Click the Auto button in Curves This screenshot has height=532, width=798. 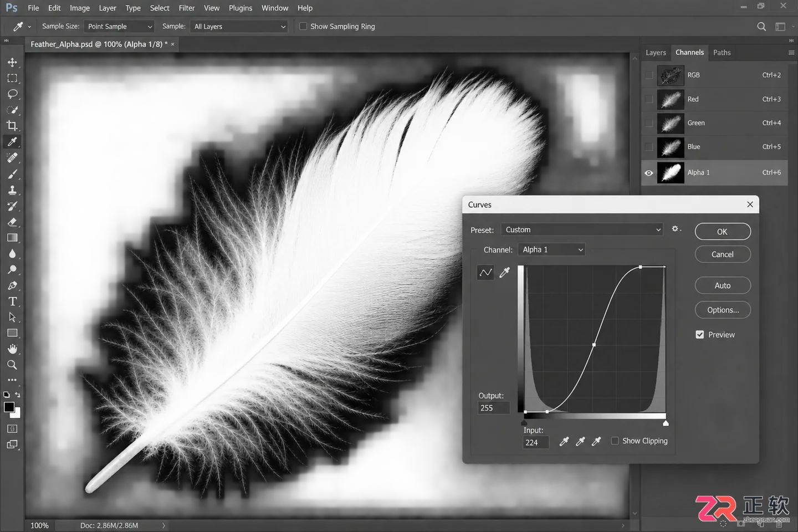click(x=723, y=285)
